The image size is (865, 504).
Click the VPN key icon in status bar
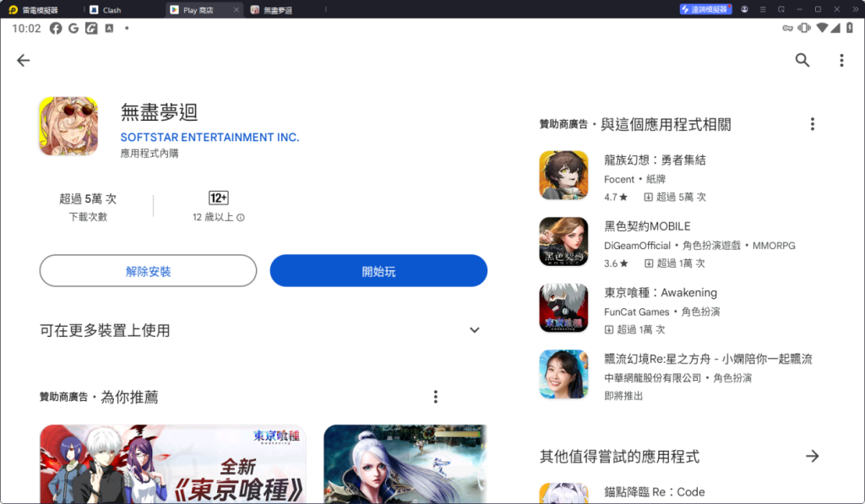click(x=788, y=28)
